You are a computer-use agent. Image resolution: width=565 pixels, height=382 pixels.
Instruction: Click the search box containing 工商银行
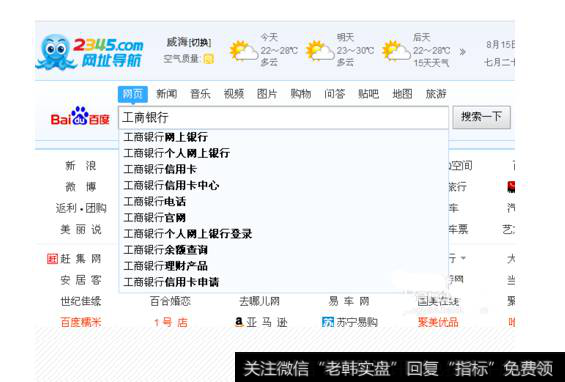tap(284, 117)
